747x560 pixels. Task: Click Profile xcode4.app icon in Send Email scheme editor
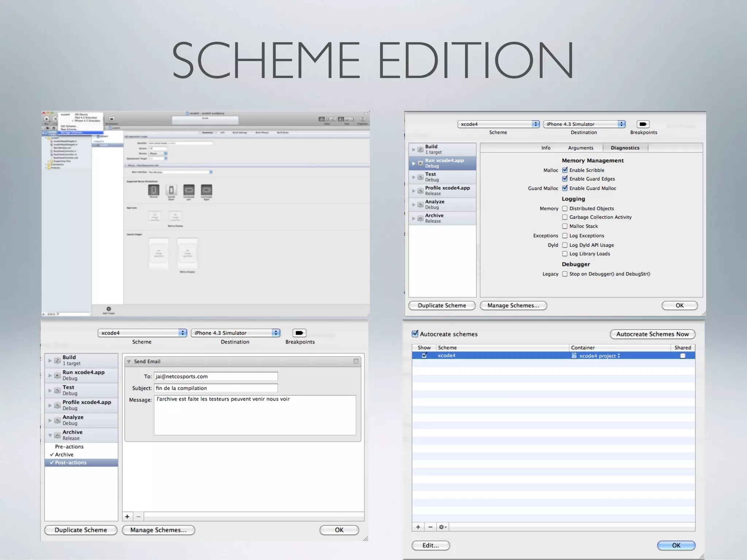(x=57, y=405)
